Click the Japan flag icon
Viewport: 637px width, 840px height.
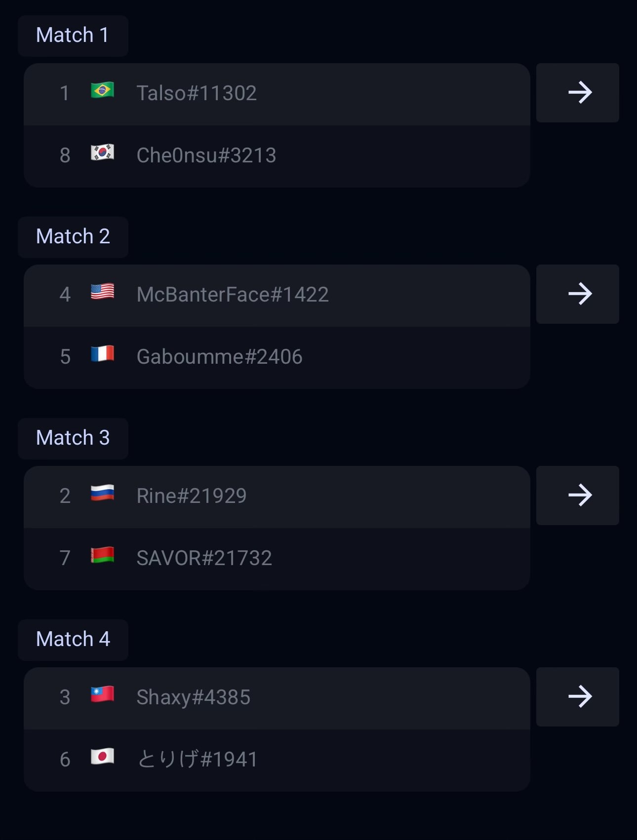pyautogui.click(x=103, y=757)
